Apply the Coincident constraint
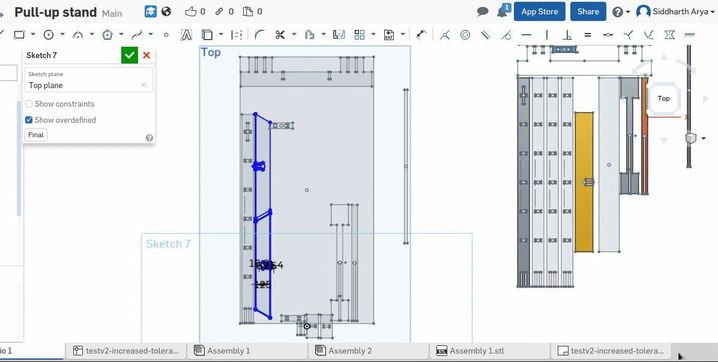This screenshot has width=718, height=362. pyautogui.click(x=445, y=35)
